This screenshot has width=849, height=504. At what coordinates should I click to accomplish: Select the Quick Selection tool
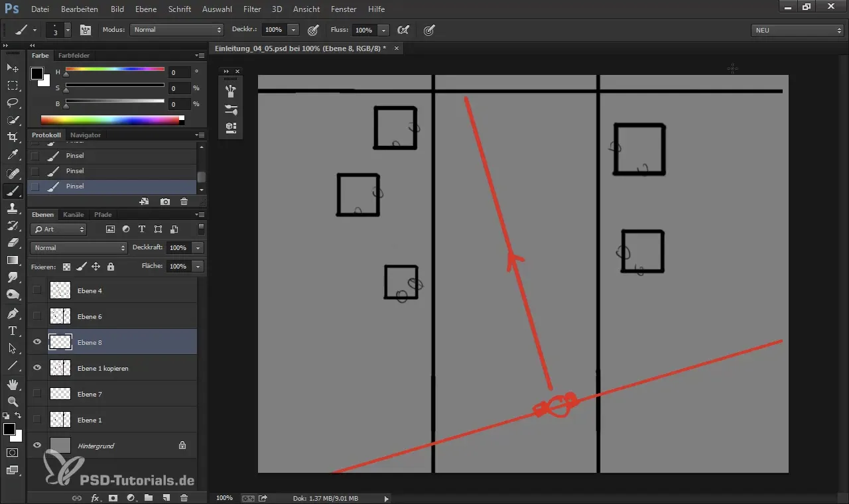13,120
